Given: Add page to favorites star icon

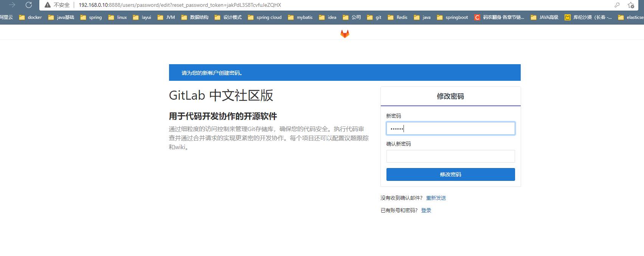Looking at the screenshot, I should pos(631,5).
